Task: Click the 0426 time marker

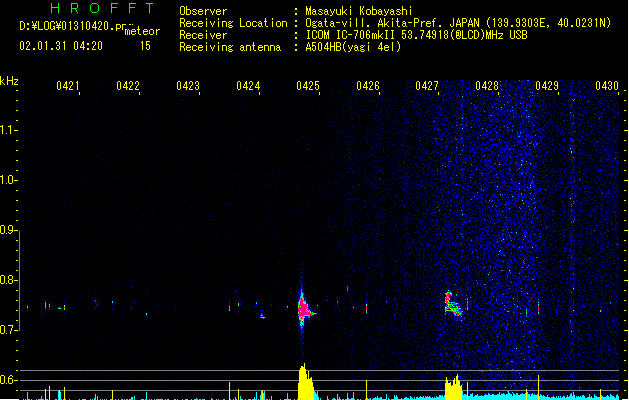Action: pyautogui.click(x=368, y=85)
